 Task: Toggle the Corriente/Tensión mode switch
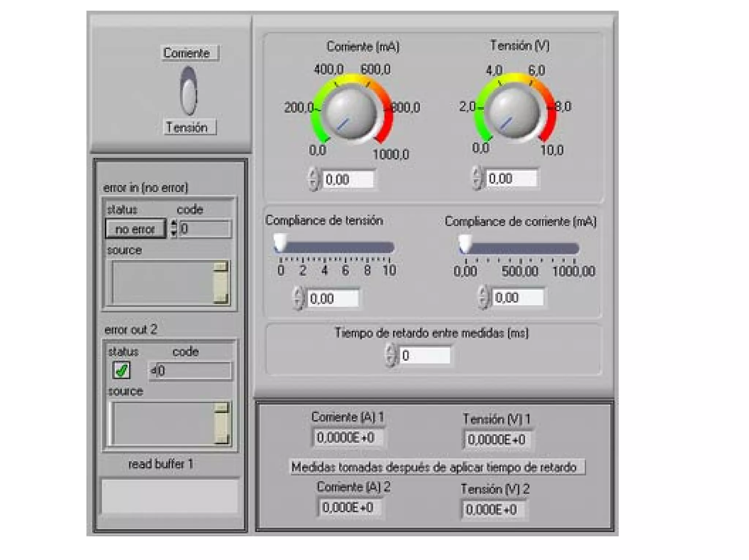189,91
